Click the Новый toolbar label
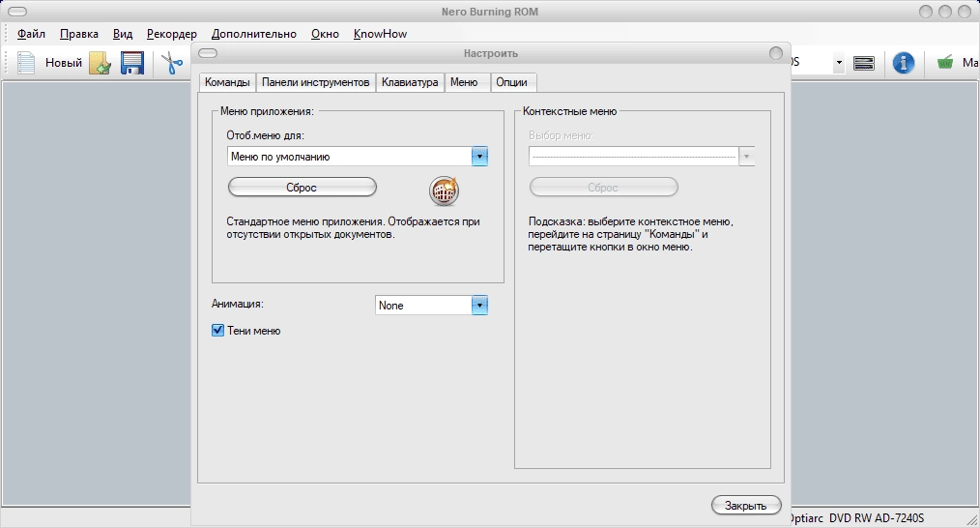The width and height of the screenshot is (980, 528). click(x=64, y=63)
